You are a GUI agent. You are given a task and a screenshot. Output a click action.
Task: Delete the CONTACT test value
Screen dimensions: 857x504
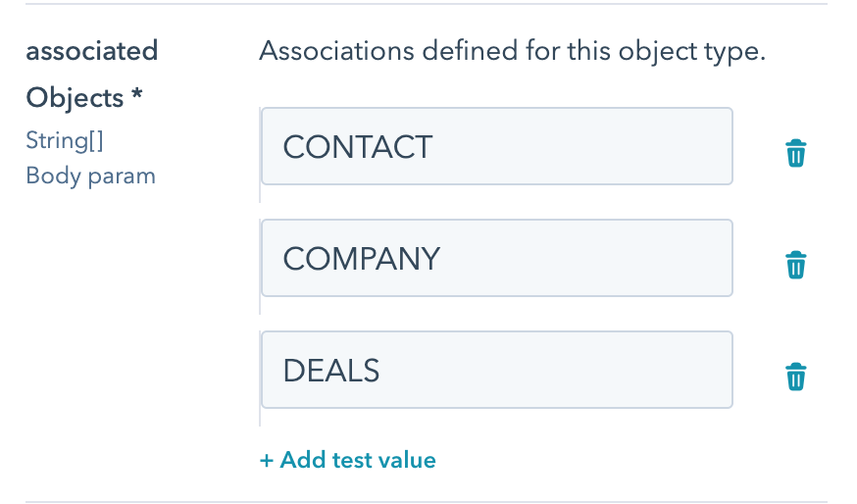tap(796, 154)
